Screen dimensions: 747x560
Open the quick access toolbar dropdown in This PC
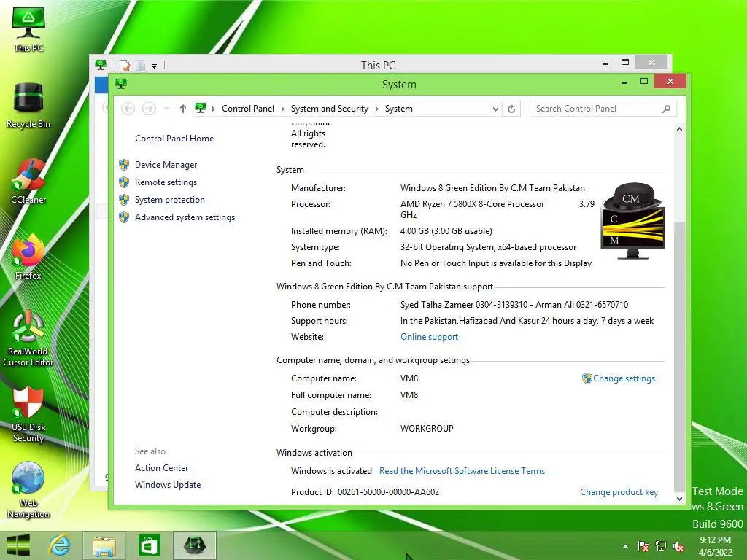pos(155,66)
